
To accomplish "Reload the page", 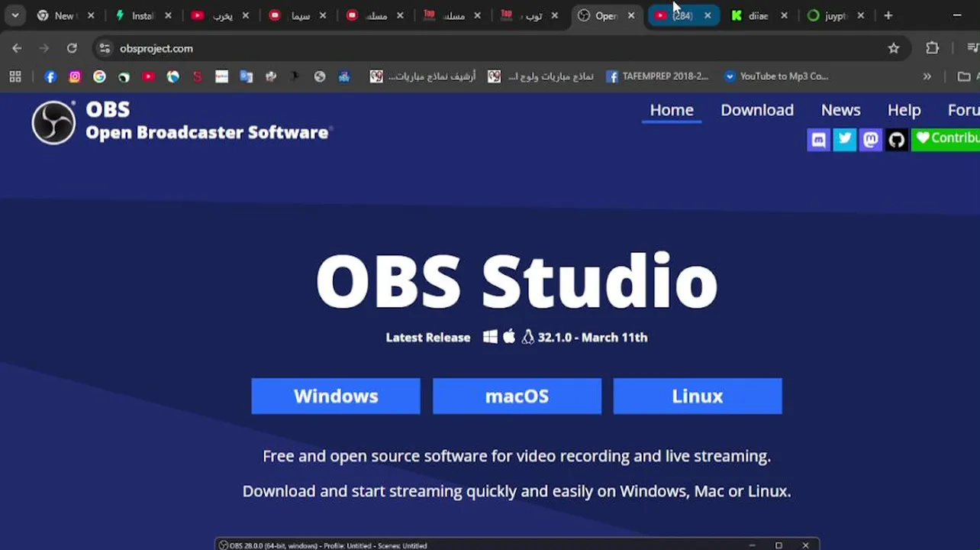I will [x=72, y=48].
